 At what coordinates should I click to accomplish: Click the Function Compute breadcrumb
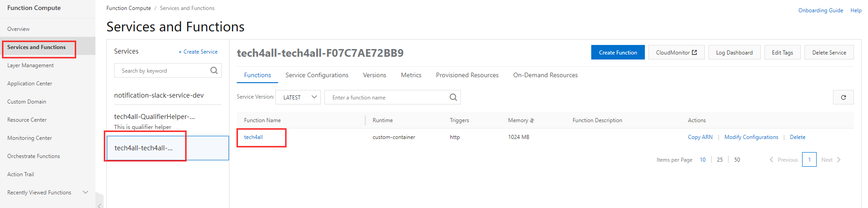click(129, 8)
